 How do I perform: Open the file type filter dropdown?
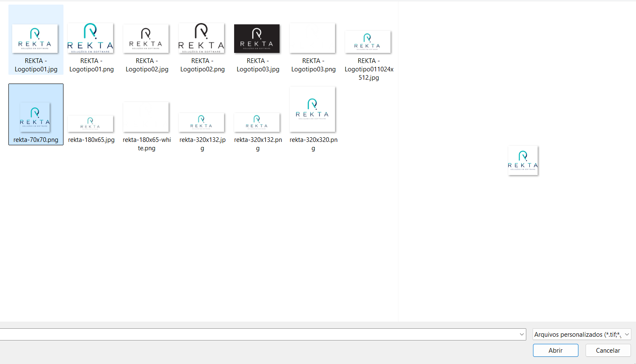[582, 334]
